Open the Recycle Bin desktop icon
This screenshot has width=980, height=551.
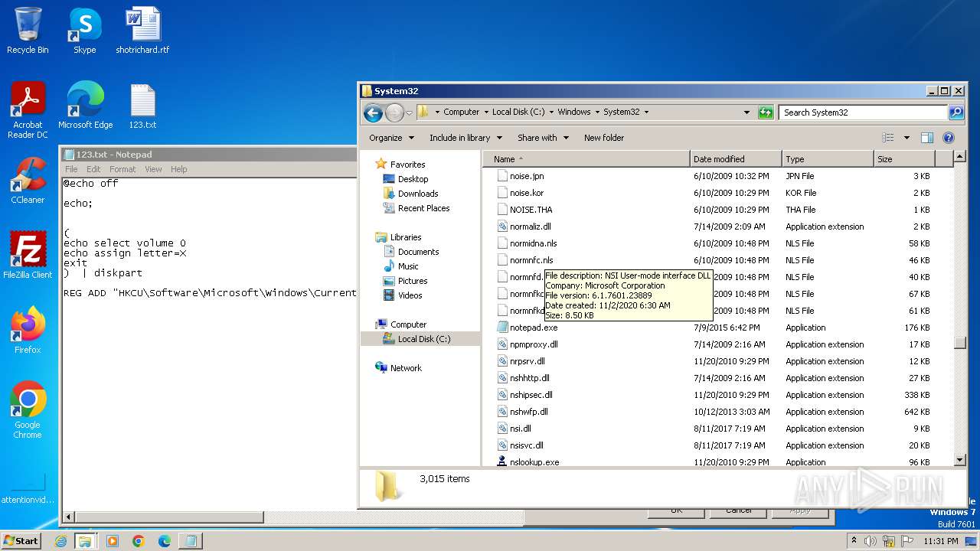28,31
